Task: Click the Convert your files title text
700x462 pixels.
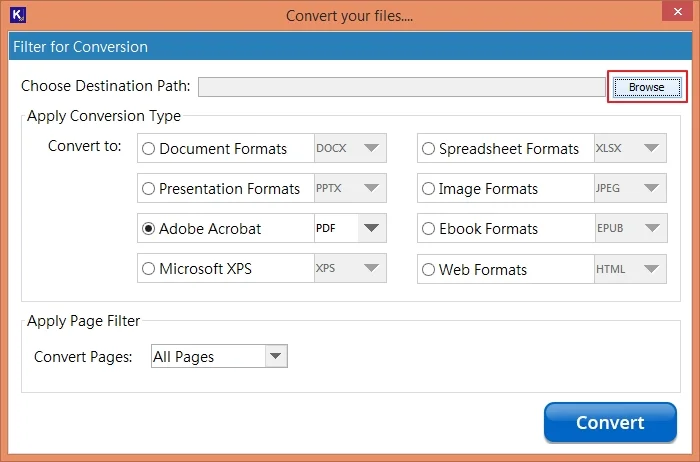Action: [x=350, y=16]
